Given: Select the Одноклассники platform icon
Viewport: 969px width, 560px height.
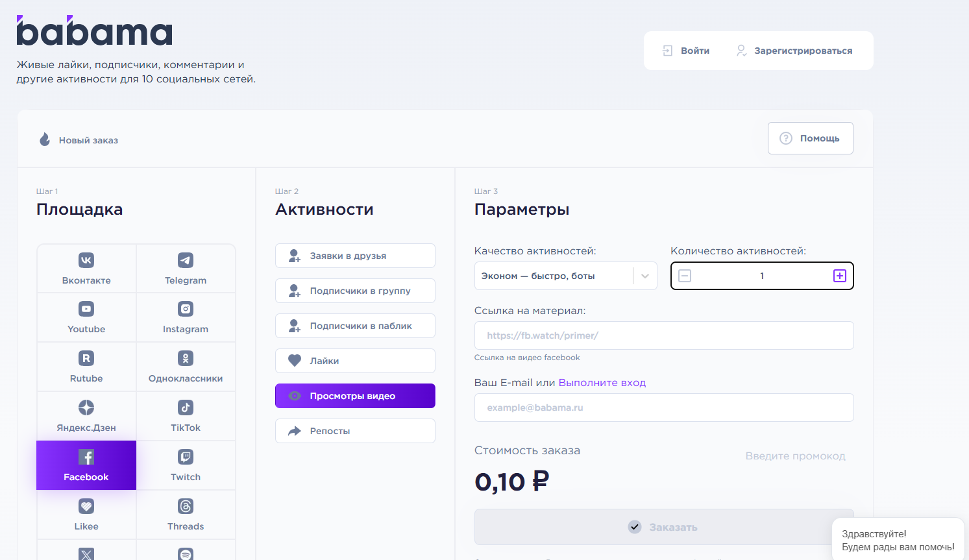Looking at the screenshot, I should coord(186,358).
